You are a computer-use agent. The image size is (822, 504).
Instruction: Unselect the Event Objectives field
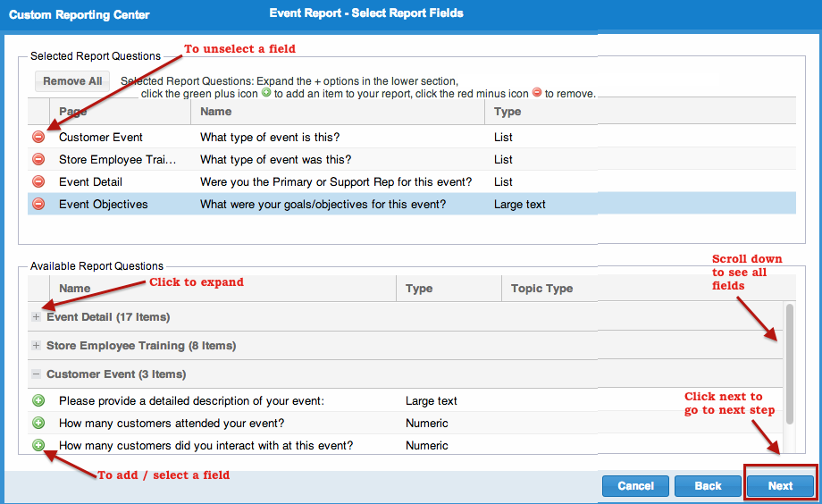(x=38, y=204)
